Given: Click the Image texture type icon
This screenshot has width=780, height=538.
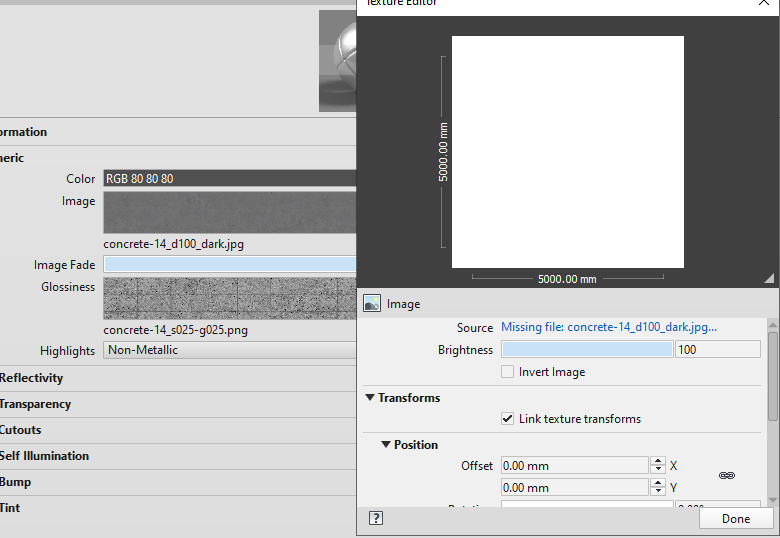Looking at the screenshot, I should click(372, 303).
